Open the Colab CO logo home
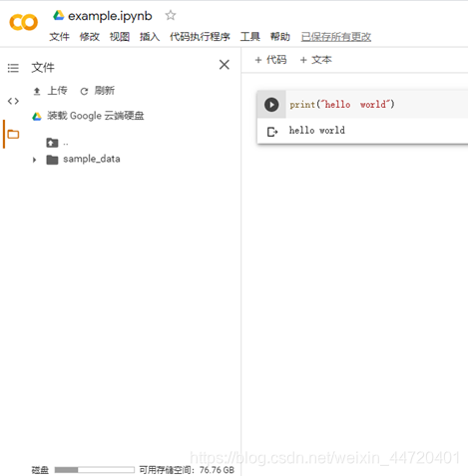The height and width of the screenshot is (476, 468). tap(23, 22)
